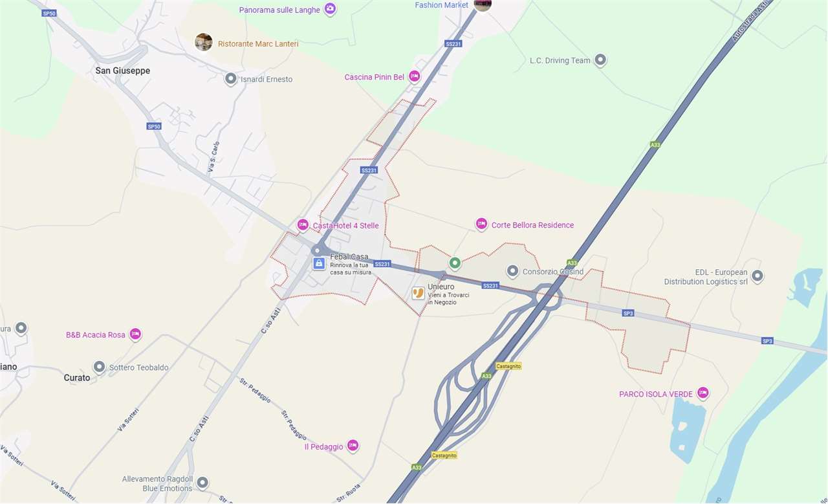Click the yellow Castagnito exit sign near interchange
Screen dimensions: 828x504
[509, 366]
